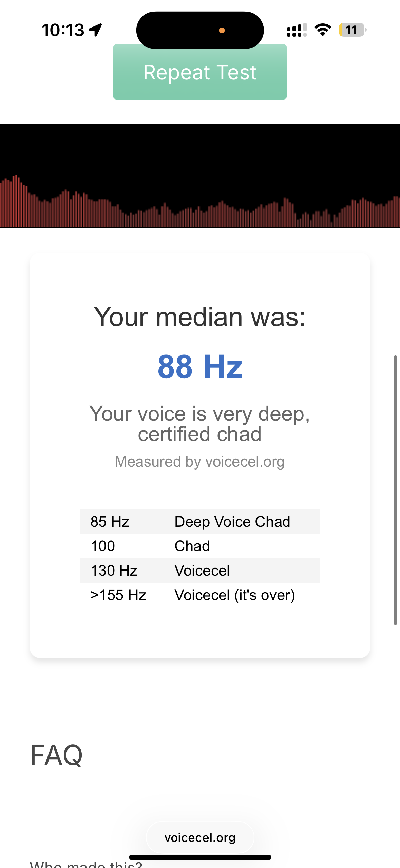Tap 'Your voice is very deep' text
Viewport: 400px width, 868px height.
pos(200,424)
